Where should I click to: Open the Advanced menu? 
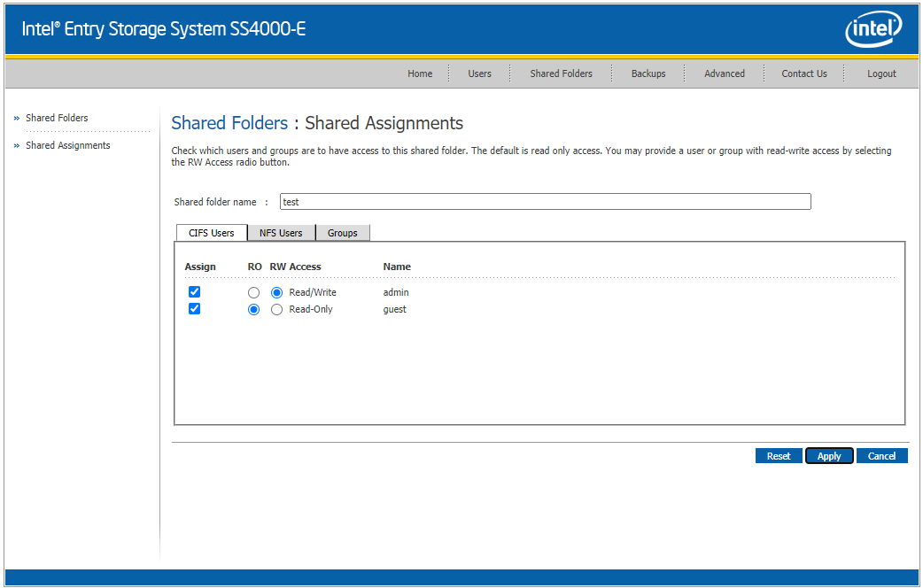724,73
